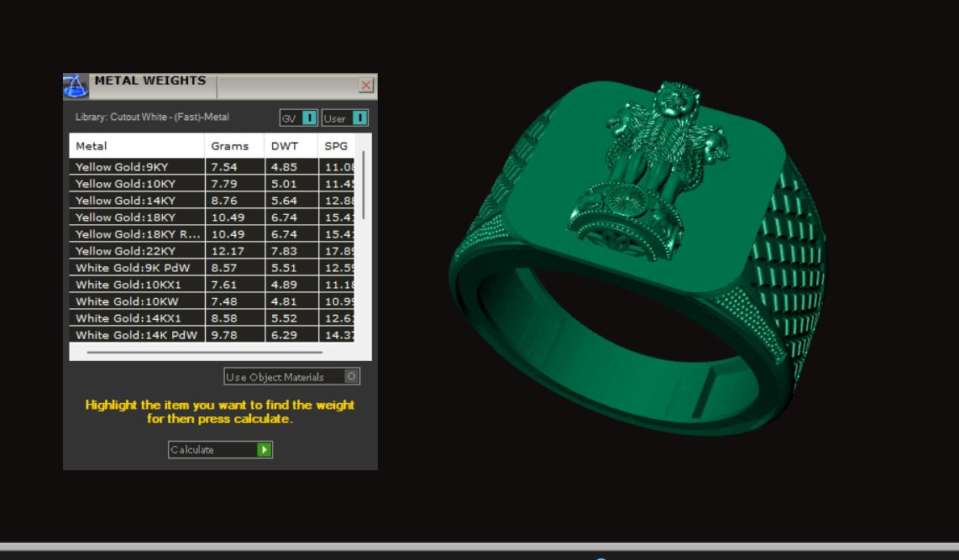Click the SPG column header
959x560 pixels.
point(337,146)
